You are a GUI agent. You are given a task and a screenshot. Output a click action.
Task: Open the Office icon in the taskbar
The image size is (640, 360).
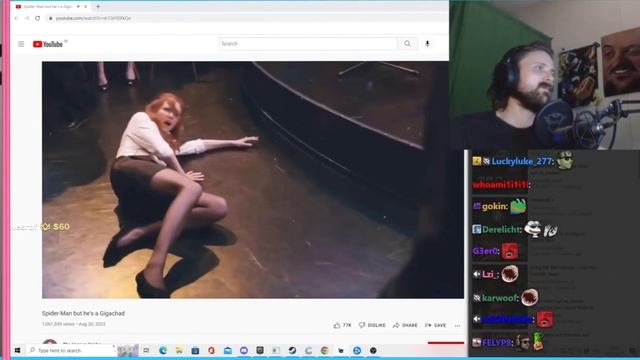click(x=211, y=350)
